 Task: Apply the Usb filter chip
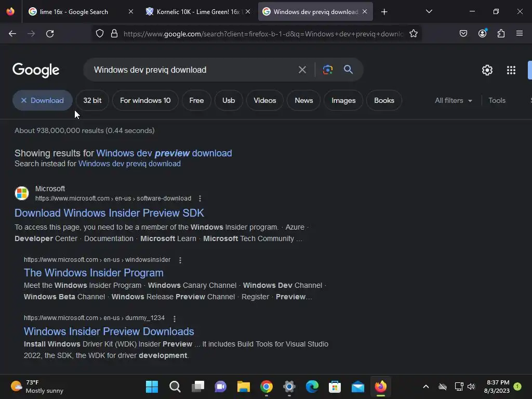coord(229,100)
